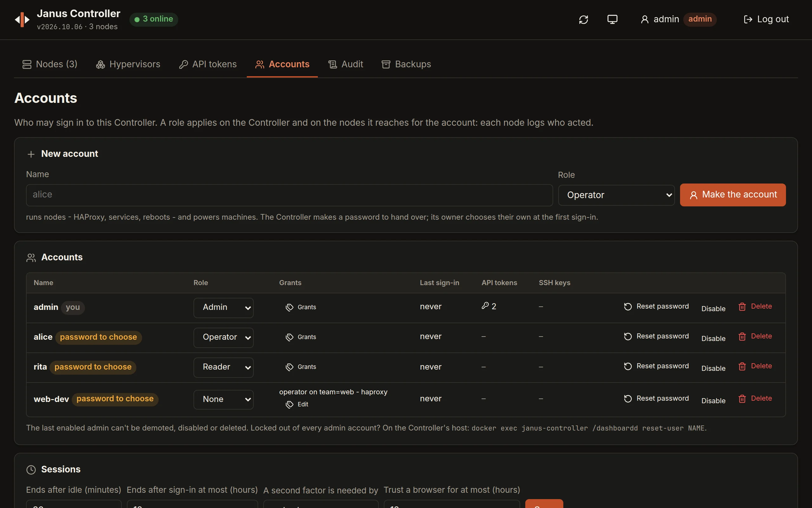The width and height of the screenshot is (812, 508).
Task: Edit grants for web-dev
Action: point(297,404)
